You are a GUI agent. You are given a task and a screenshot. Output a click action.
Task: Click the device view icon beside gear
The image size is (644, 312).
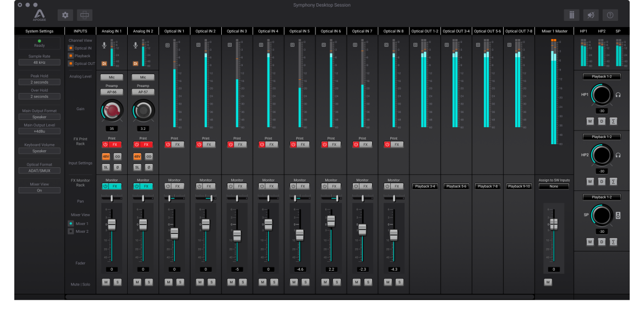click(85, 15)
